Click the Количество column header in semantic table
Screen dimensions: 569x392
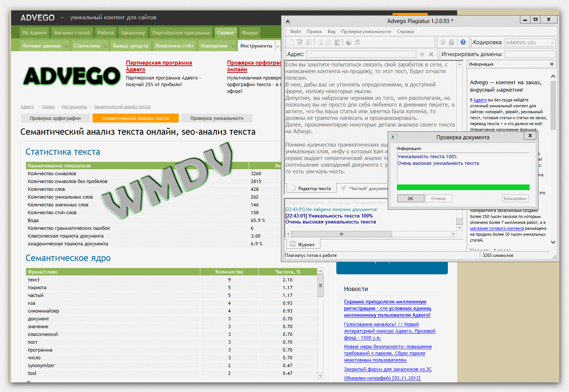229,272
